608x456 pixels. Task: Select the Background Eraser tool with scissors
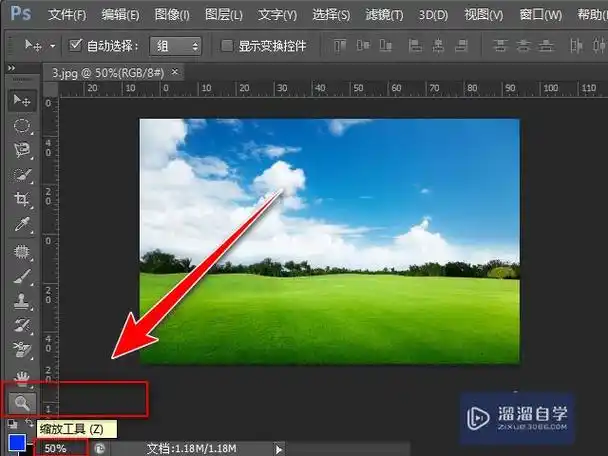(22, 349)
